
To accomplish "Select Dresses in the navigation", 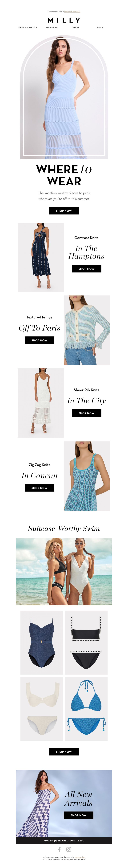I will 52,28.
